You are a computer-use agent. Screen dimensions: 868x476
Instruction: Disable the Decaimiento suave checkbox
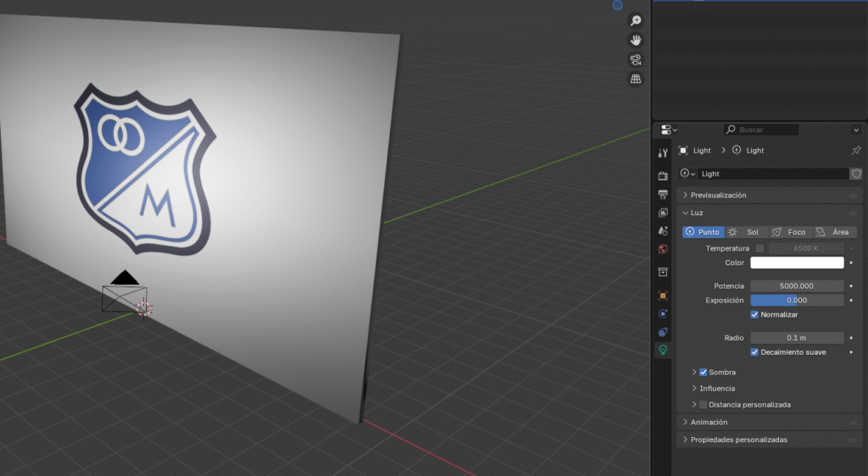[x=755, y=352]
